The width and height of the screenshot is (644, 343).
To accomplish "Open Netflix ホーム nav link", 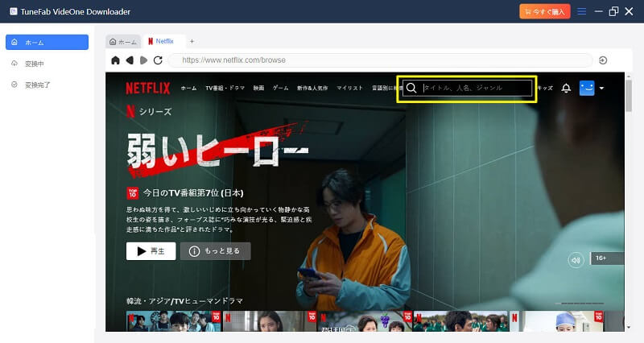I will (x=188, y=88).
